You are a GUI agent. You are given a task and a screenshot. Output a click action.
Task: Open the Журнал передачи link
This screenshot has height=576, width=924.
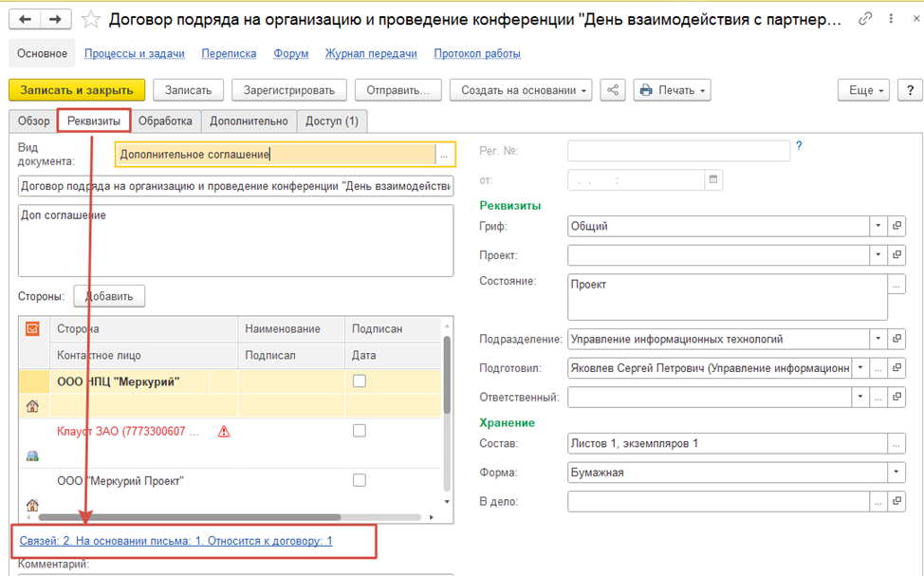371,54
